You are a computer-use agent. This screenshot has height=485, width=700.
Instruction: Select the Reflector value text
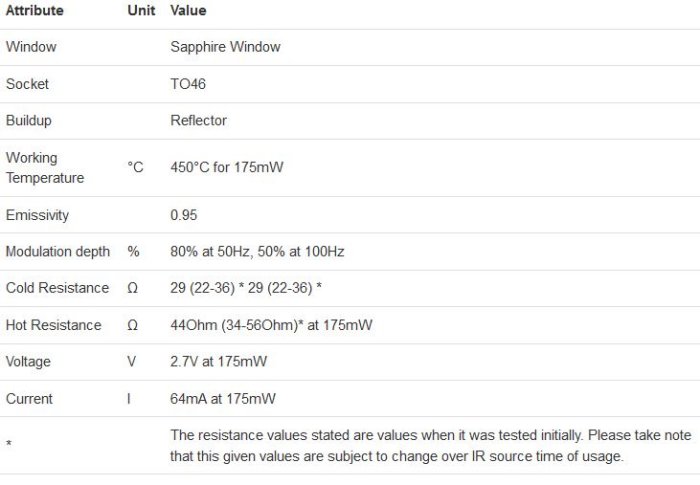click(x=199, y=121)
